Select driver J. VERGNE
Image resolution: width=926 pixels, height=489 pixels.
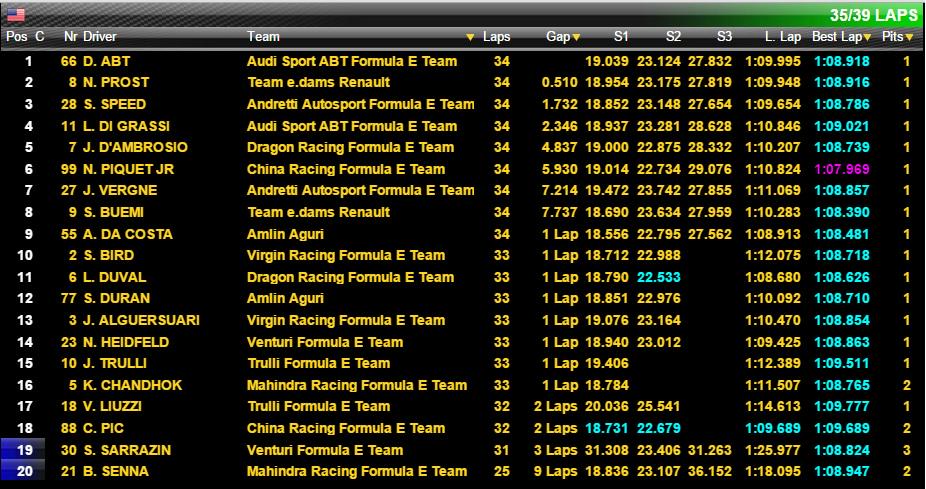tap(120, 191)
